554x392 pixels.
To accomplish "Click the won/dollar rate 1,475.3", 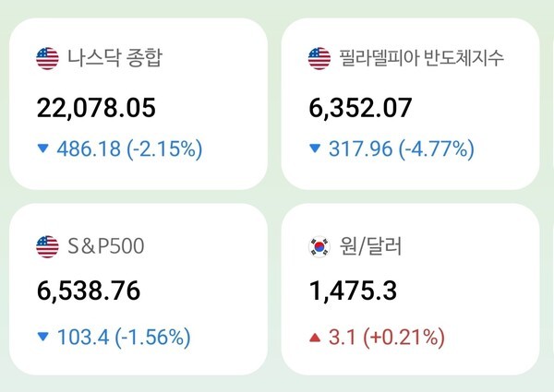I will click(354, 292).
